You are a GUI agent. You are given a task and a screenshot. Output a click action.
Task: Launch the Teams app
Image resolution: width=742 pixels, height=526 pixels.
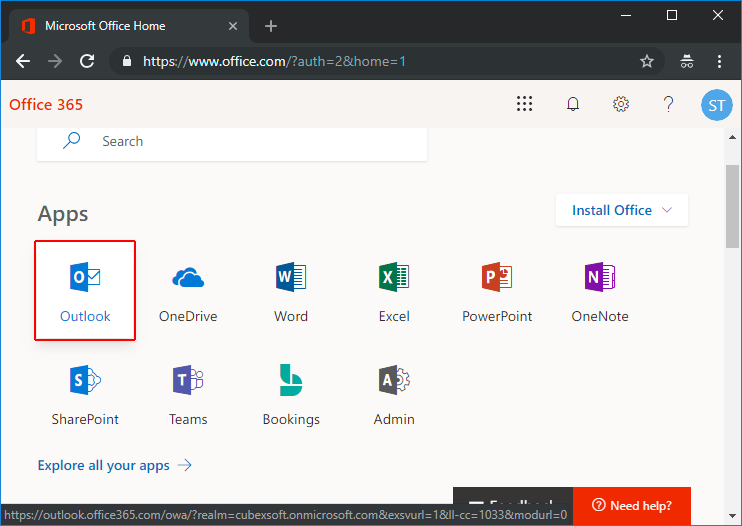pyautogui.click(x=188, y=394)
